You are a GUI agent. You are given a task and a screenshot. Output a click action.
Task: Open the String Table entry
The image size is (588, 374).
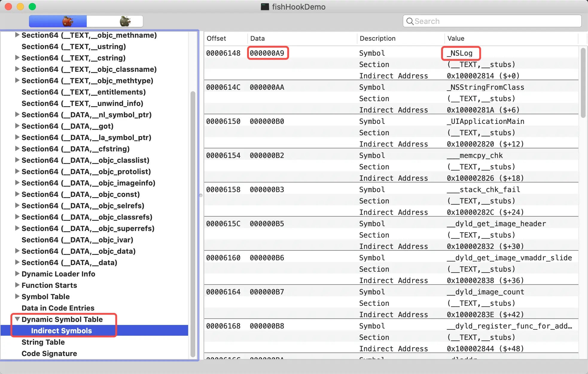43,342
